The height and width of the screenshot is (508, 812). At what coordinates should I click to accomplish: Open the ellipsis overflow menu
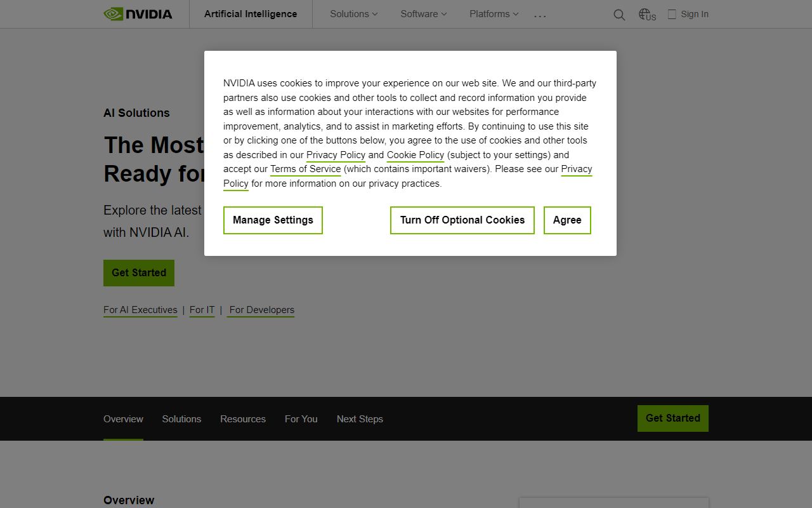tap(540, 16)
